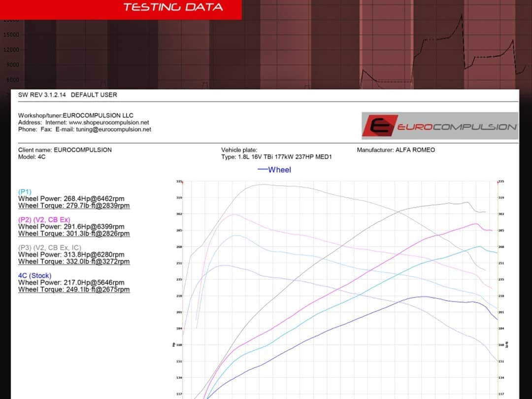The image size is (532, 399).
Task: Click the magenta '(P2) (V2, CB Ex)' label
Action: click(x=44, y=220)
